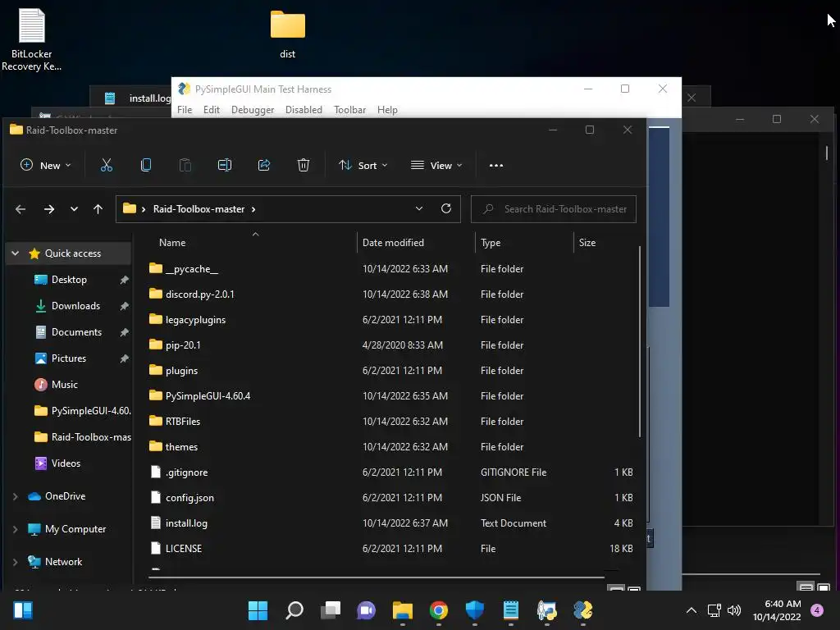Expand the My Computer tree node
Viewport: 840px width, 630px height.
point(15,529)
